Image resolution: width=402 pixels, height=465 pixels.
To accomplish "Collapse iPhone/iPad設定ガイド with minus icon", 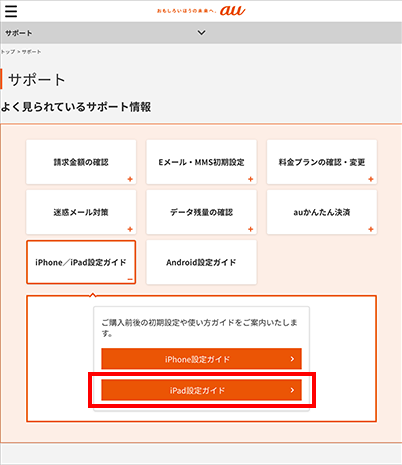I will (x=130, y=279).
